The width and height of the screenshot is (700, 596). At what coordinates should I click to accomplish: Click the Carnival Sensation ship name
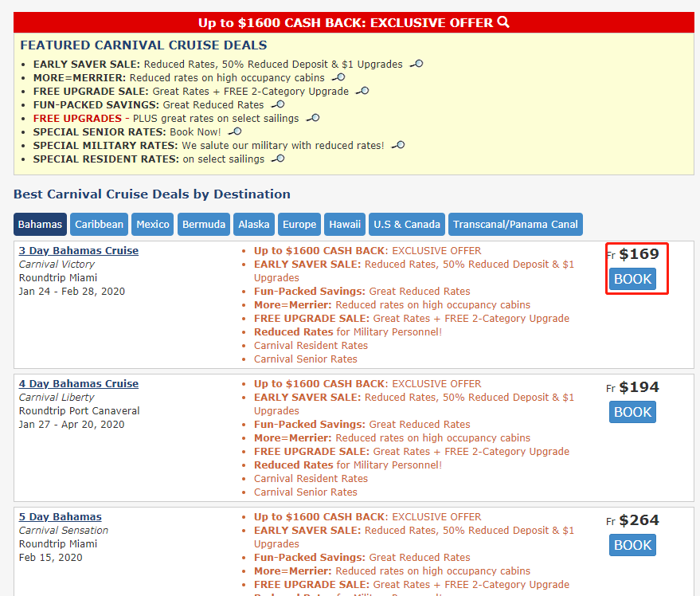[x=64, y=531]
